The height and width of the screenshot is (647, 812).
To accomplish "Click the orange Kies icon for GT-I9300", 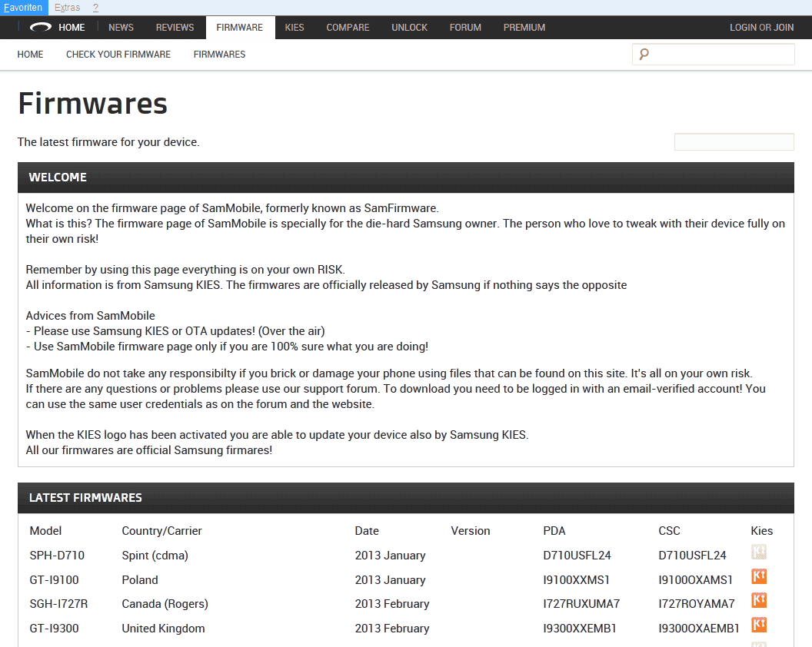I will click(x=759, y=625).
